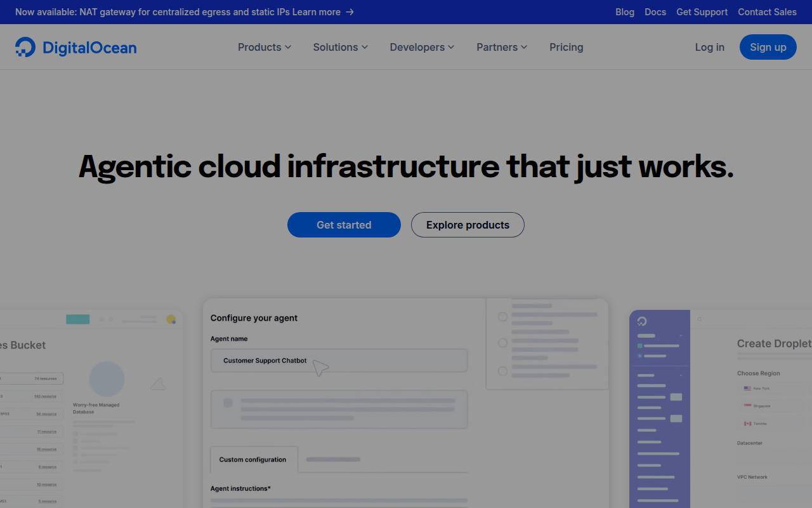Open the 140 resource link in the bucket list
This screenshot has height=508, width=812.
45,396
